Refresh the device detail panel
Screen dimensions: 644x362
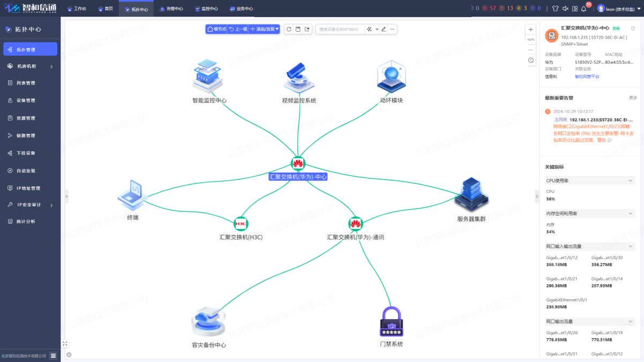coord(633,28)
